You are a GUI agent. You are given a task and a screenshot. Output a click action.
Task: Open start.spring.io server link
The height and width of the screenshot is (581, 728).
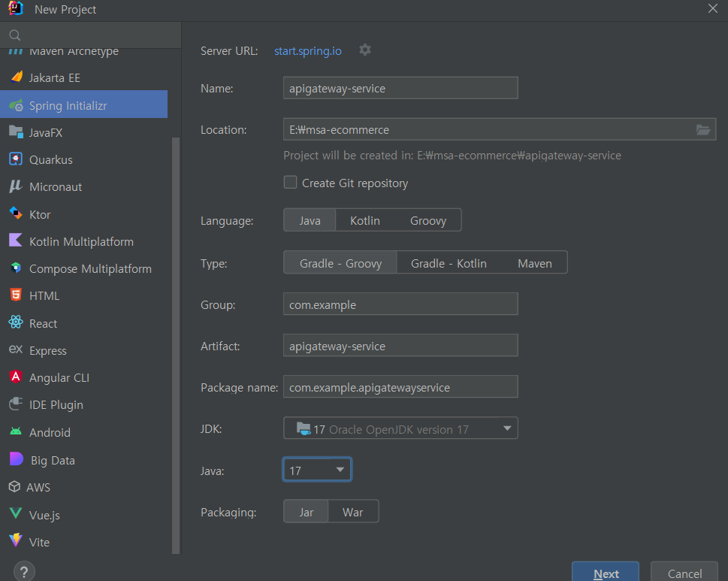308,50
